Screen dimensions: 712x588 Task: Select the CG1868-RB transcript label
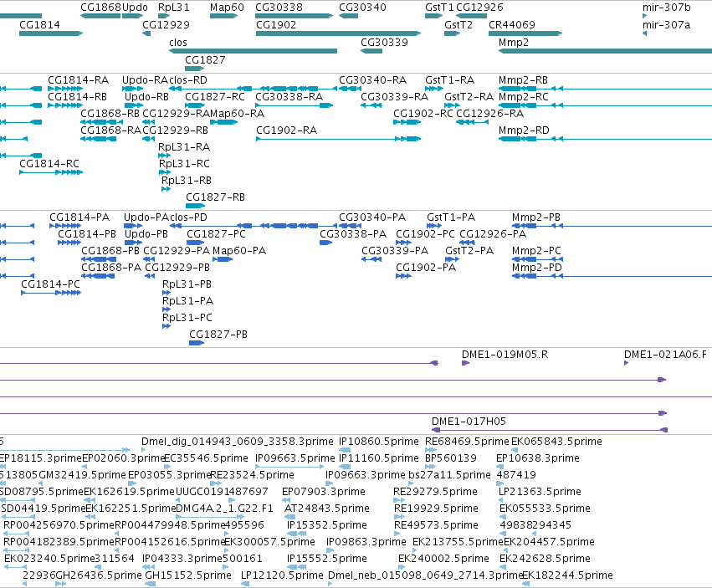[x=110, y=114]
